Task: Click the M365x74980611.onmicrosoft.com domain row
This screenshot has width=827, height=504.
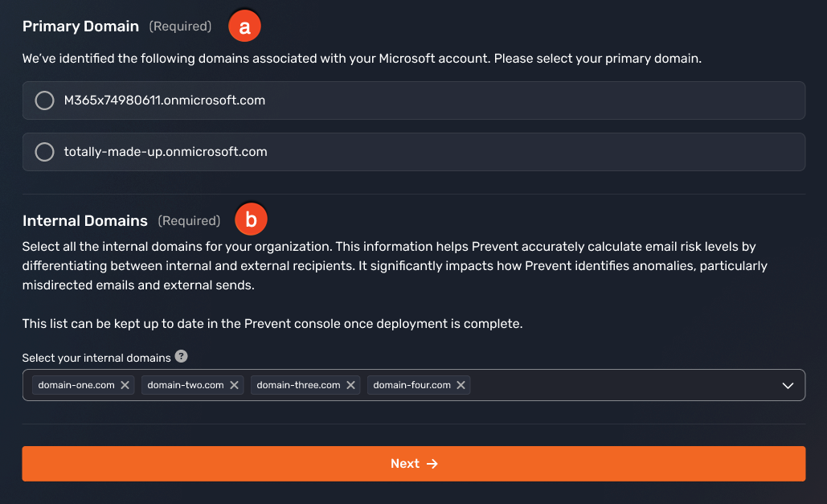Action: 414,100
